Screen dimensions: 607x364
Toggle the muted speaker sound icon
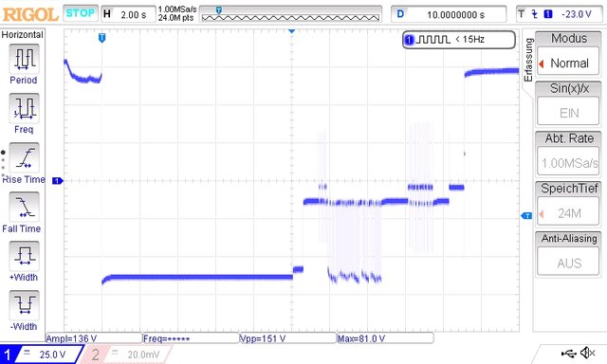coord(588,353)
